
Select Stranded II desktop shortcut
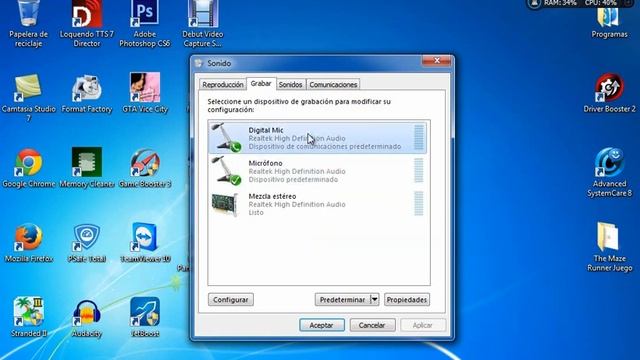tap(29, 317)
